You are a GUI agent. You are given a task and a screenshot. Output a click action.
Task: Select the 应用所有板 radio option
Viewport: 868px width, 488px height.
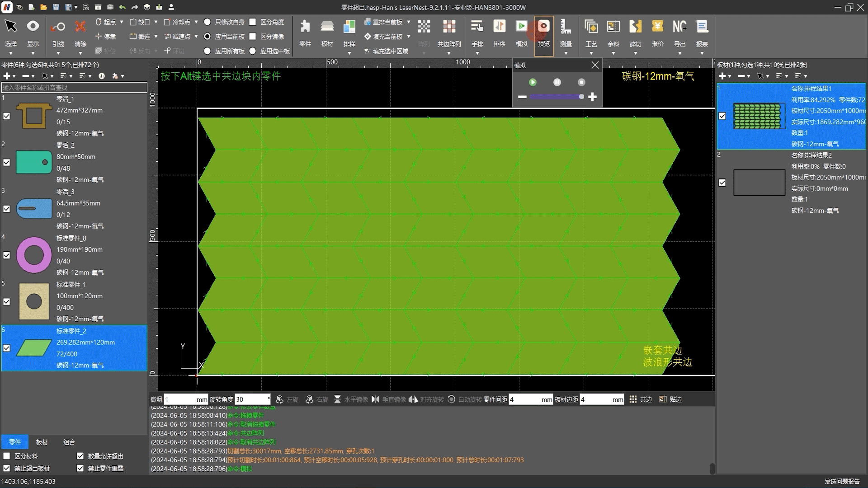(208, 51)
